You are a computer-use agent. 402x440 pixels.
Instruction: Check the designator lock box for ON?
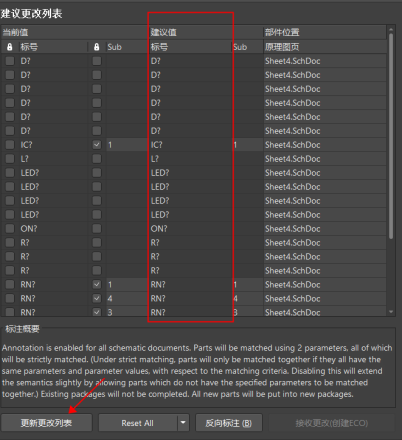coord(10,229)
